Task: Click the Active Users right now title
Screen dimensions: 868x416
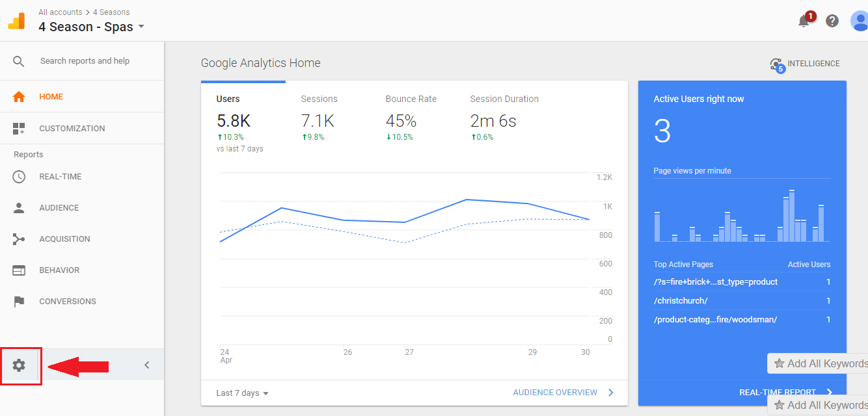Action: tap(699, 99)
